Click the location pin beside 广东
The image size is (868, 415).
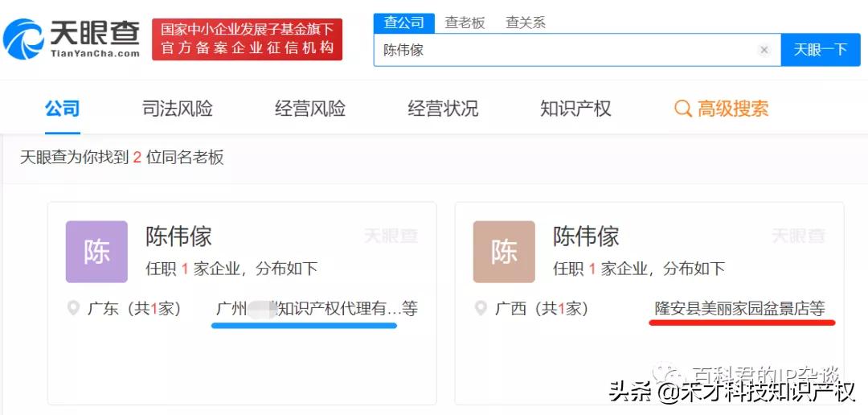[74, 307]
